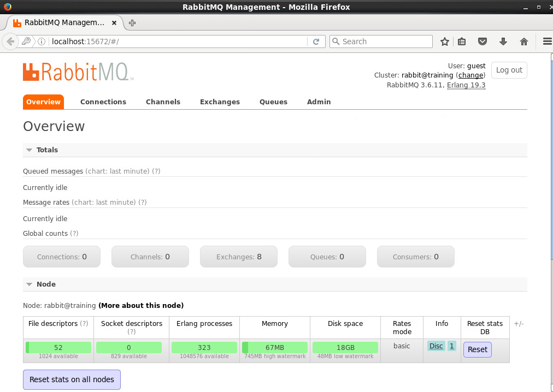Click the Memory 67MB usage bar
Image resolution: width=553 pixels, height=392 pixels.
coord(275,348)
